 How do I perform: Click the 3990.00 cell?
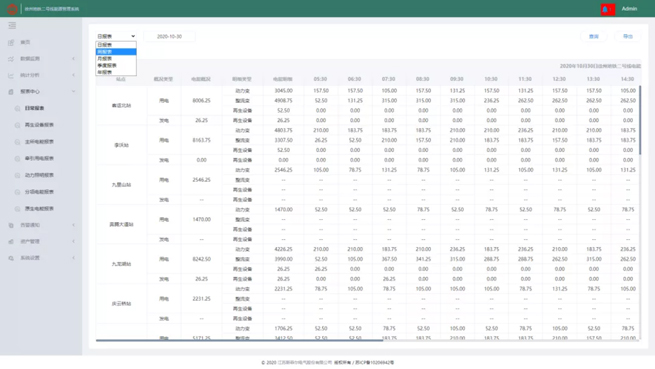tap(283, 259)
